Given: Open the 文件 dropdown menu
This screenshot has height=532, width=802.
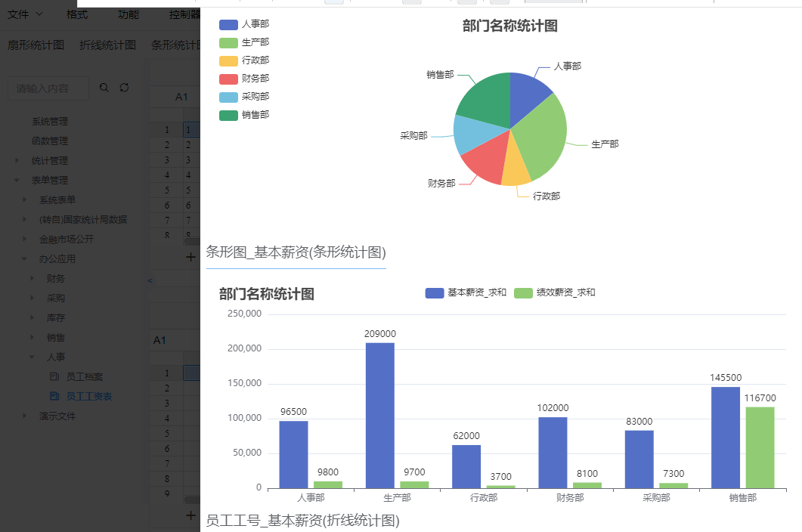Looking at the screenshot, I should 25,14.
